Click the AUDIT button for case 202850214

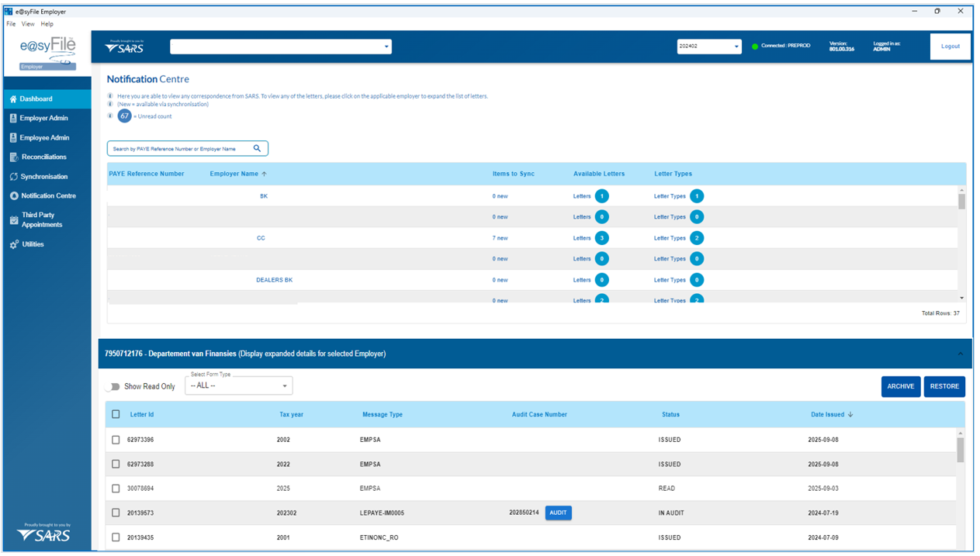(558, 513)
